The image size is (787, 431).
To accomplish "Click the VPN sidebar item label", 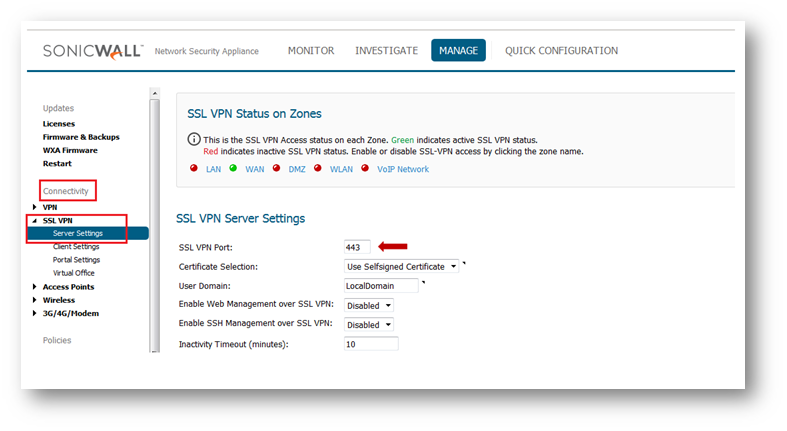I will [50, 207].
